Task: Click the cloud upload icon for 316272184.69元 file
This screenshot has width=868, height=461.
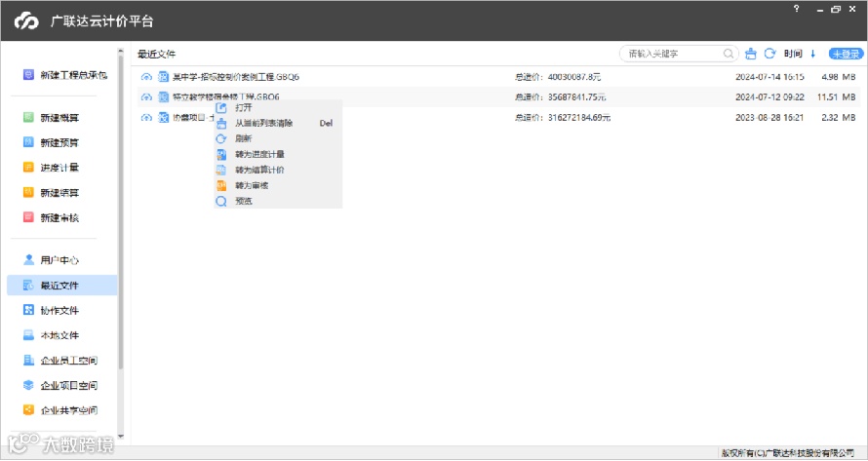Action: 146,117
